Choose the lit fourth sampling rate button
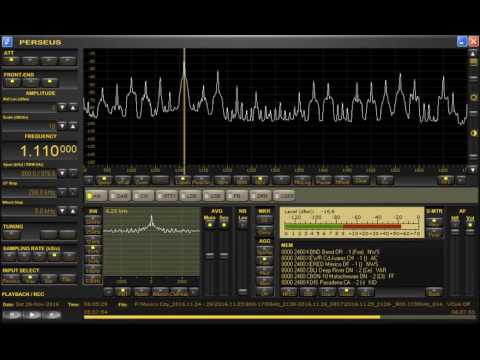This screenshot has height=360, width=480. (55, 256)
